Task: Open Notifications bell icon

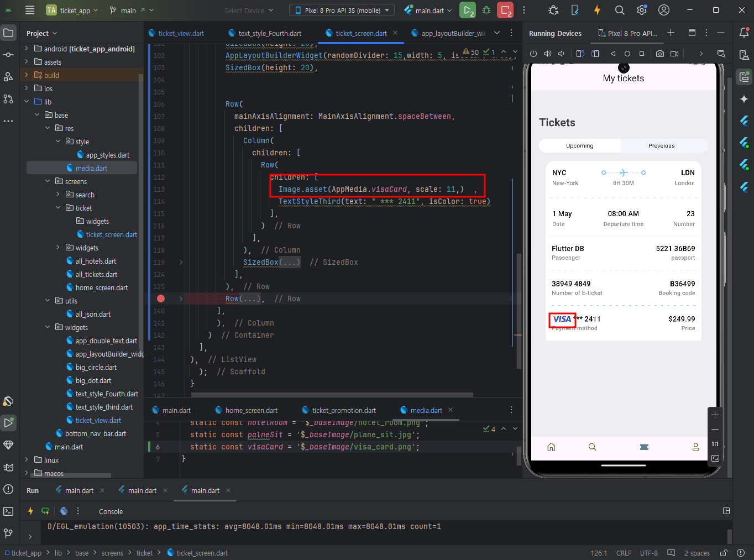Action: point(744,33)
